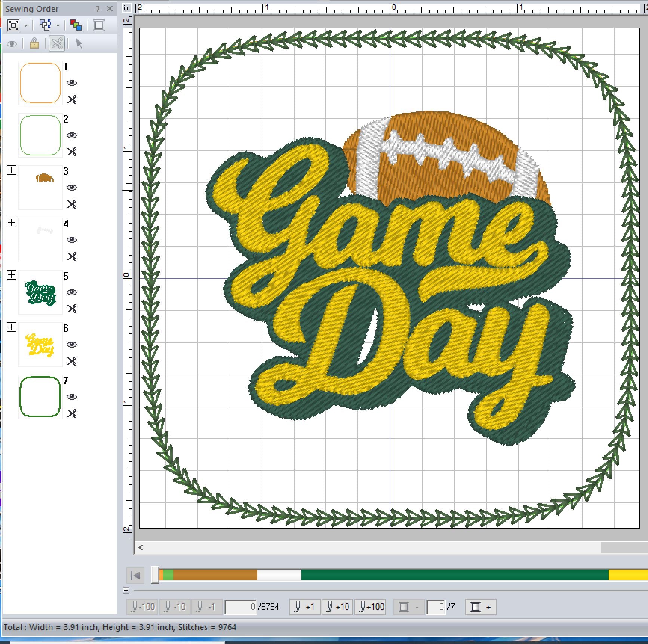Screen dimensions: 648x644
Task: Click the red-green-blue color squares icon
Action: (x=76, y=25)
